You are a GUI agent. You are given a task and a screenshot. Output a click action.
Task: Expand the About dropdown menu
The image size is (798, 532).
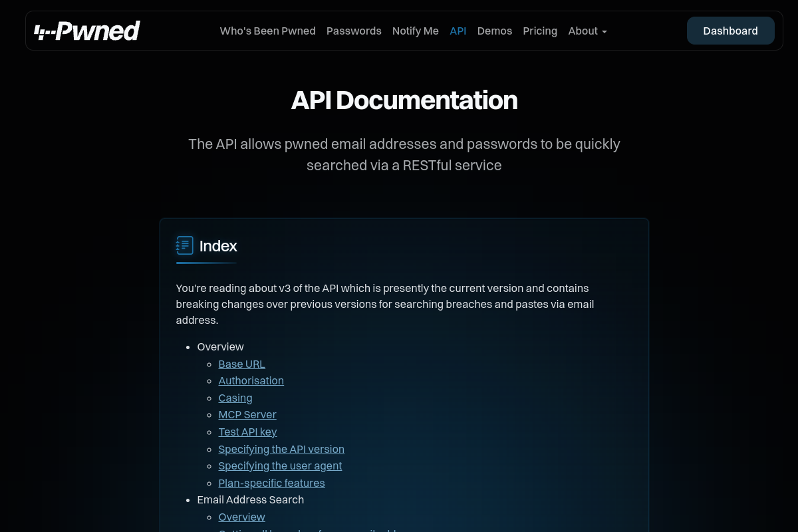click(587, 31)
